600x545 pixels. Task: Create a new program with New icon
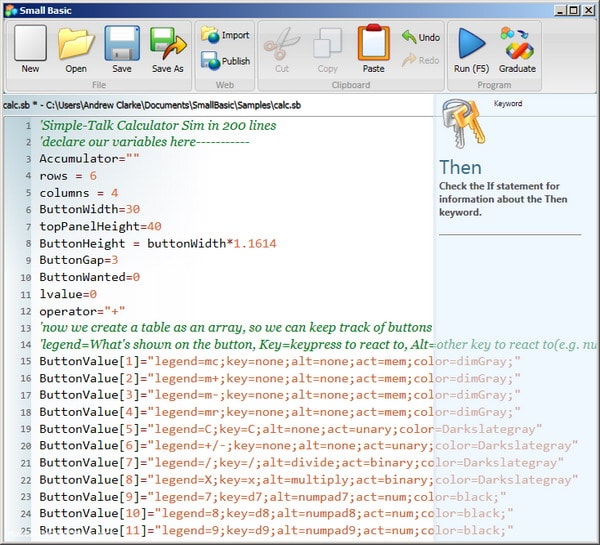point(30,49)
